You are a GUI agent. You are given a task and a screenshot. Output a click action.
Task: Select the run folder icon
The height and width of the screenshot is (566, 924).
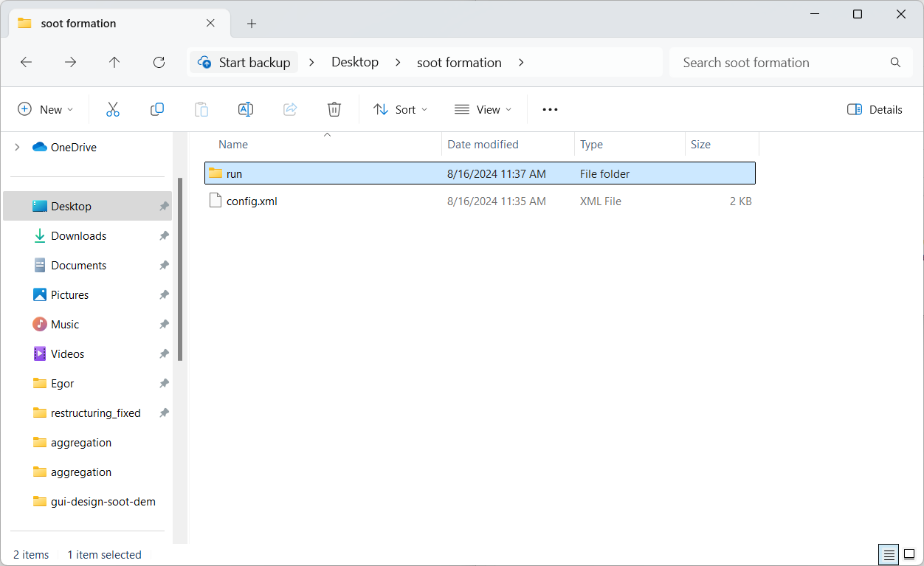pyautogui.click(x=216, y=173)
